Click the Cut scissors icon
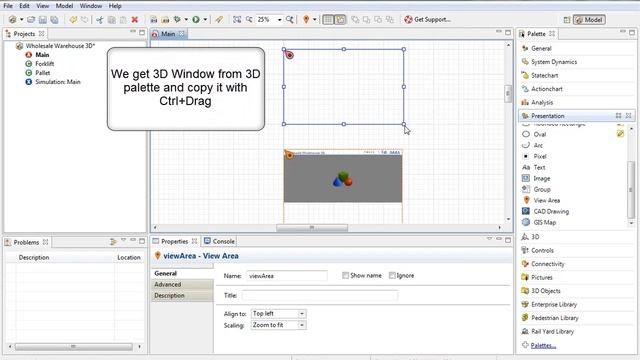 [100, 19]
